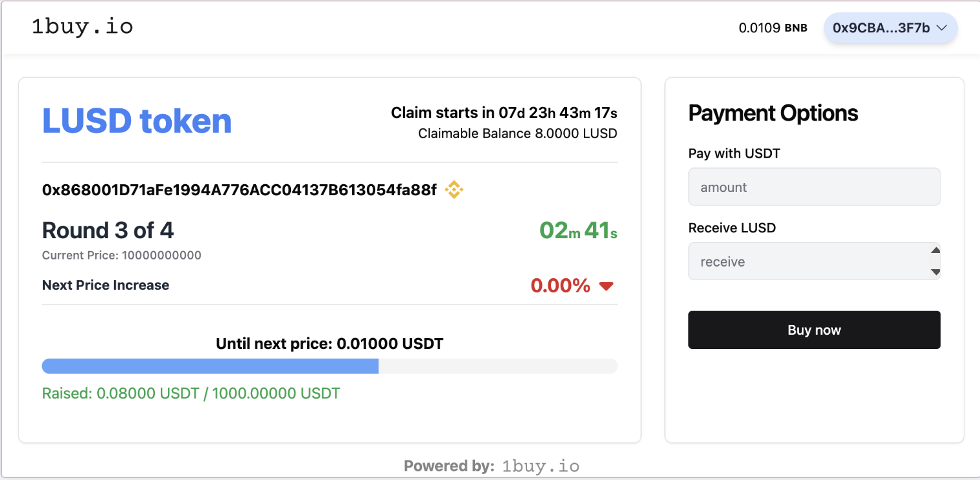
Task: Click the green 02m 41s round timer
Action: click(x=578, y=230)
